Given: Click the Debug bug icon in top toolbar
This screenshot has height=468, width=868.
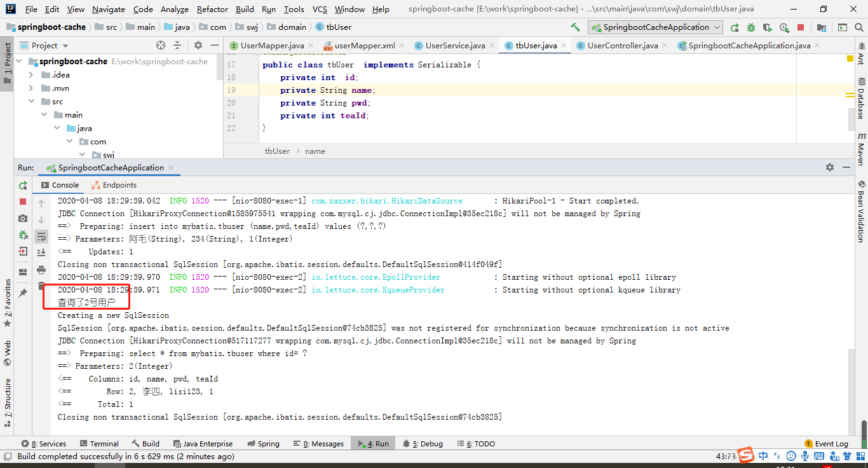Looking at the screenshot, I should tap(751, 27).
